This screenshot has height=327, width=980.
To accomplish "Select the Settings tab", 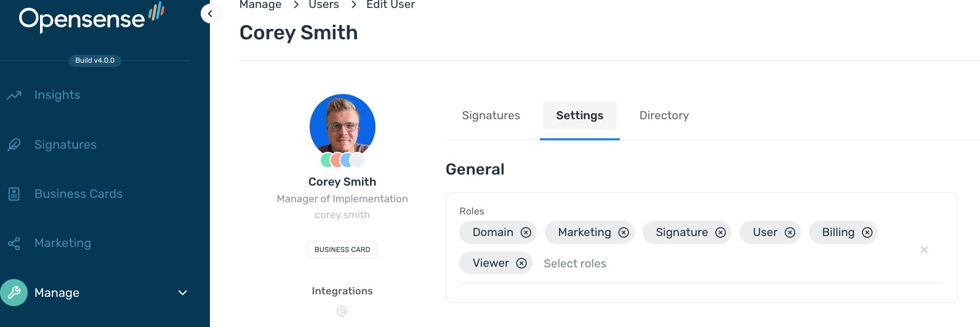I will coord(580,116).
